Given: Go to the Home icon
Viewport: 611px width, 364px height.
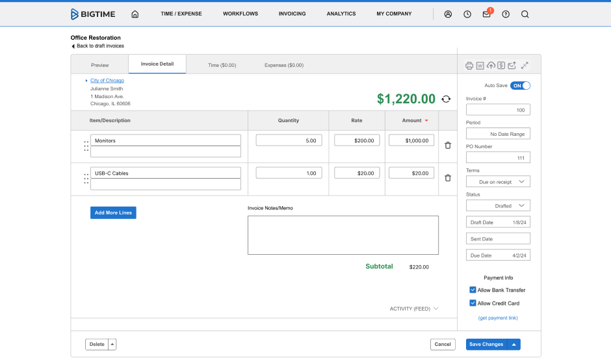Looking at the screenshot, I should coord(135,14).
